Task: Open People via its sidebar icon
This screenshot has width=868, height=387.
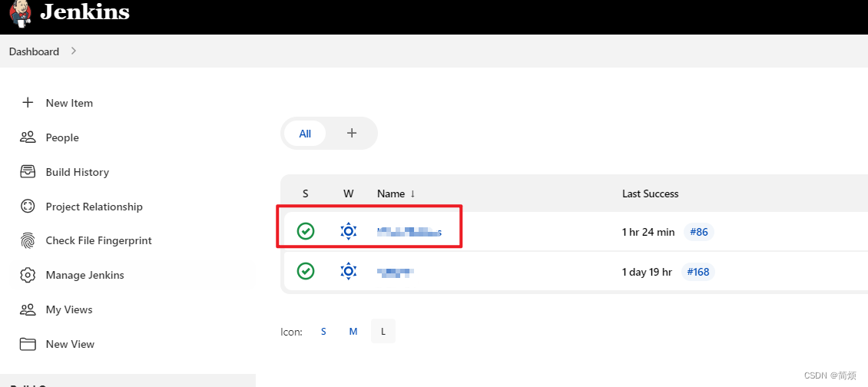Action: pos(28,137)
